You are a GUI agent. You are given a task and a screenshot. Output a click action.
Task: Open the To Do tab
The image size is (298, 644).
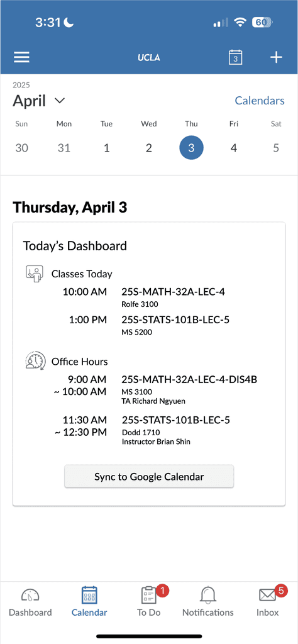(149, 602)
